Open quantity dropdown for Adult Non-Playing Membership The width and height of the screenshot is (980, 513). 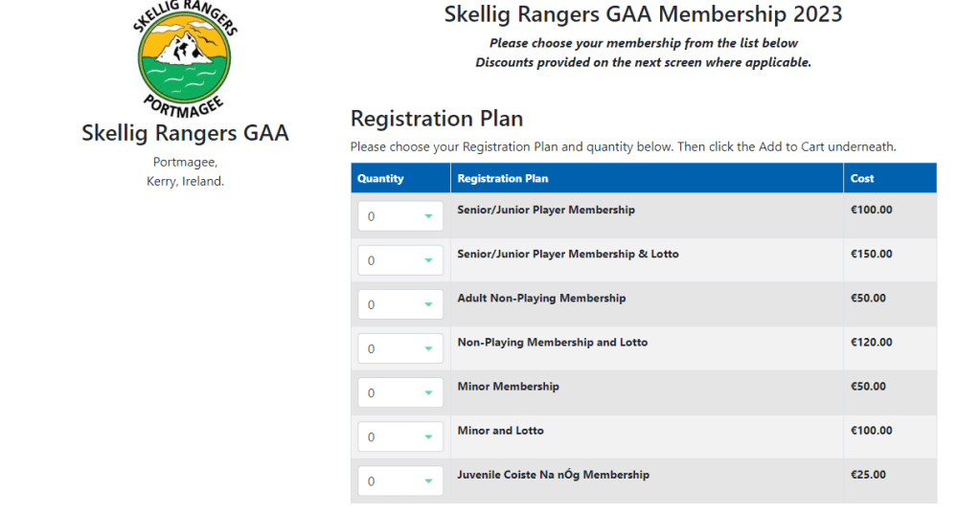[x=400, y=304]
